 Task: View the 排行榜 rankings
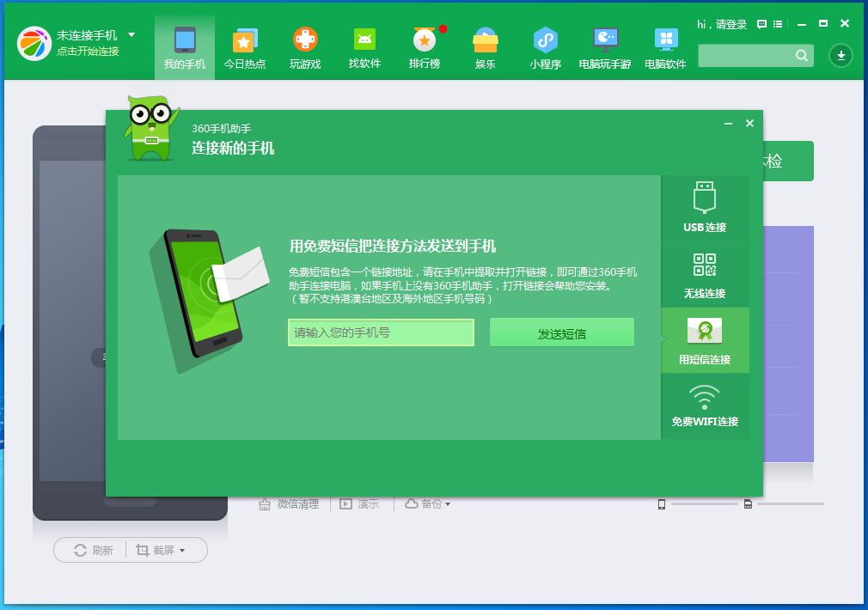coord(425,47)
